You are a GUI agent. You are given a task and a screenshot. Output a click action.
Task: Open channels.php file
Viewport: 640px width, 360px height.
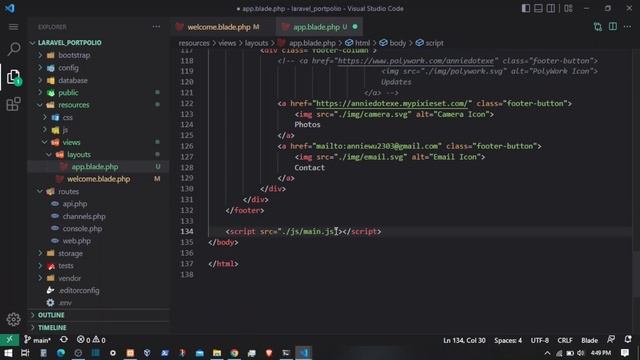[84, 216]
